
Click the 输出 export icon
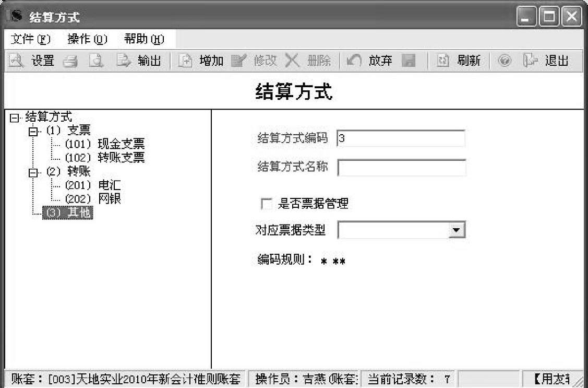[123, 61]
